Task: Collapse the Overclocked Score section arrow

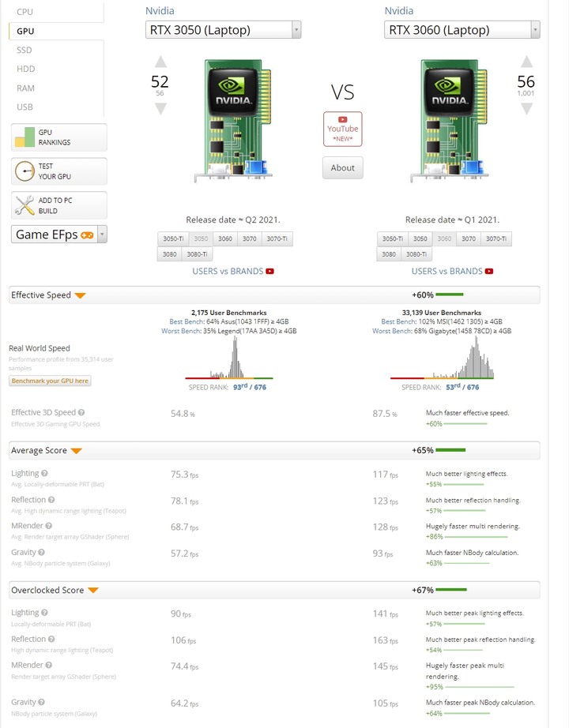Action: coord(93,591)
